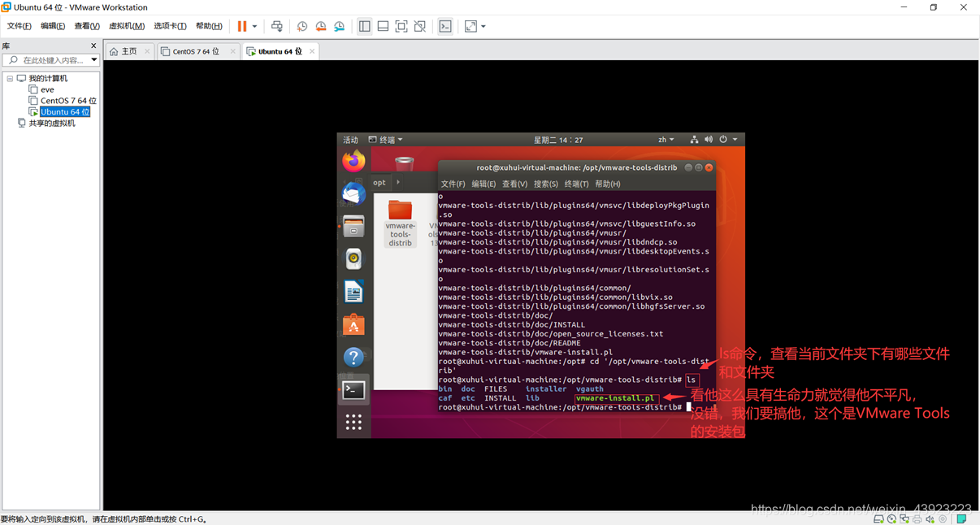Open terminal 终端(T) menu

click(x=577, y=184)
